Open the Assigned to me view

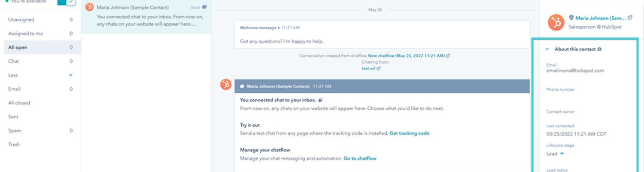(40, 34)
